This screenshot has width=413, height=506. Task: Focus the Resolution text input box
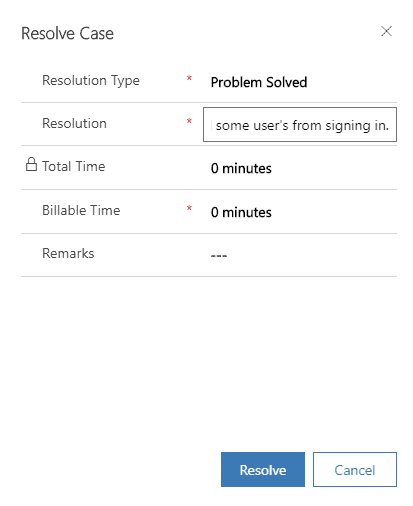click(300, 124)
